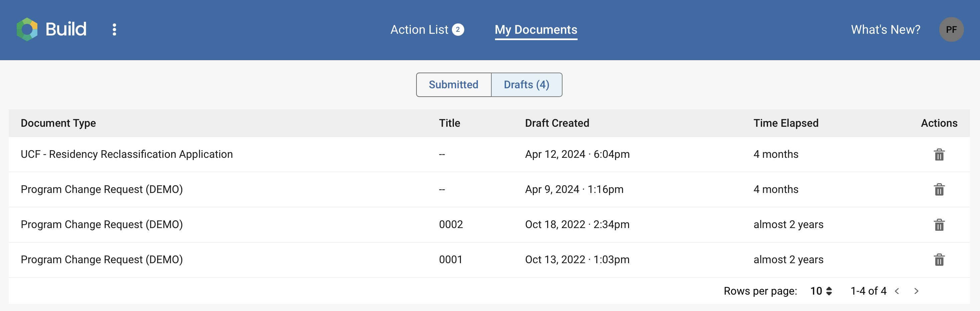Sort table by Document Type column

click(x=58, y=123)
